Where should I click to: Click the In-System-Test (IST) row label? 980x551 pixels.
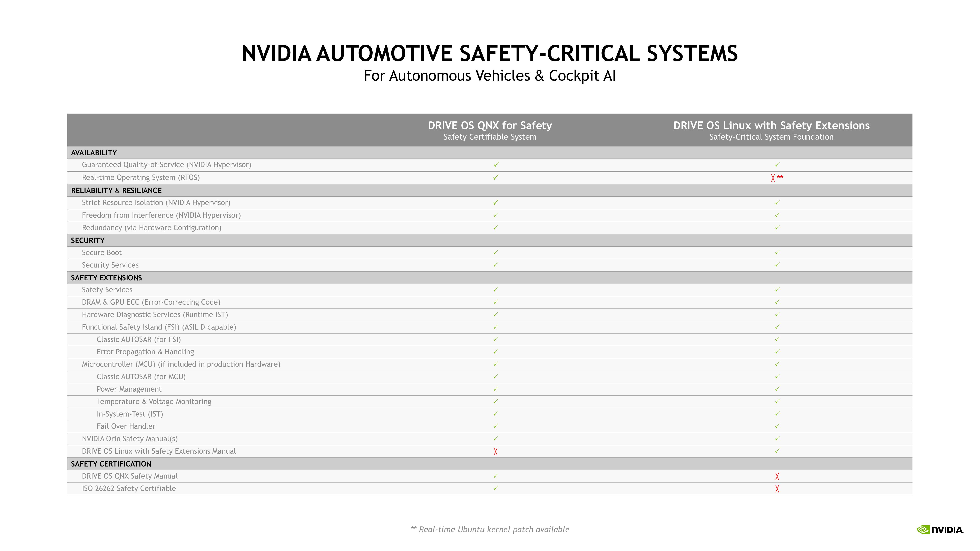click(130, 414)
